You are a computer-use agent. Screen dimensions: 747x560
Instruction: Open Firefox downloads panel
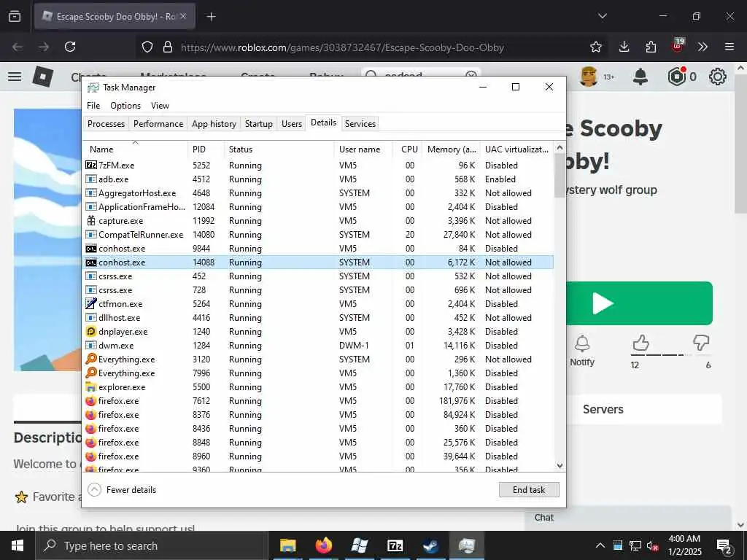[x=624, y=47]
